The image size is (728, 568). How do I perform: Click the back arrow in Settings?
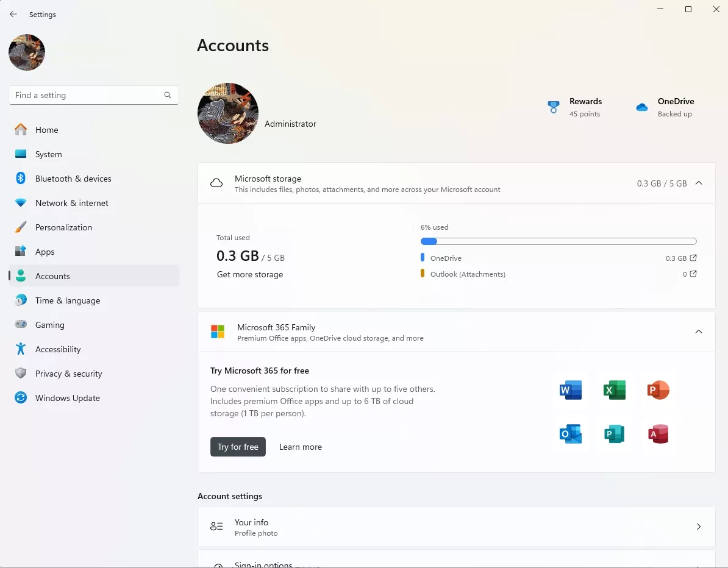[13, 15]
